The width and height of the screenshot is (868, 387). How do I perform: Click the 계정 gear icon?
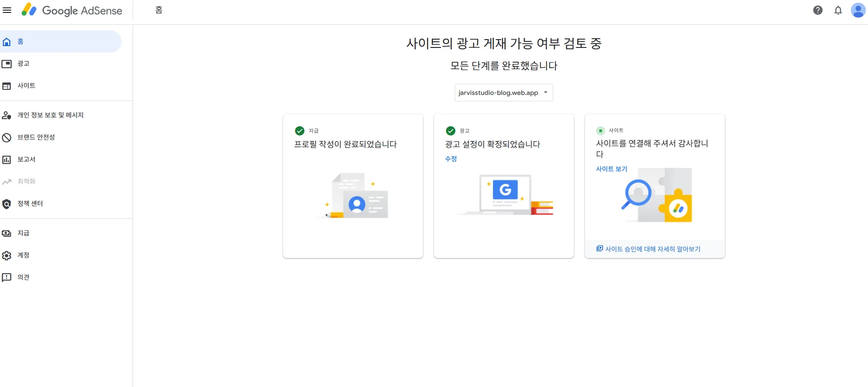tap(6, 256)
